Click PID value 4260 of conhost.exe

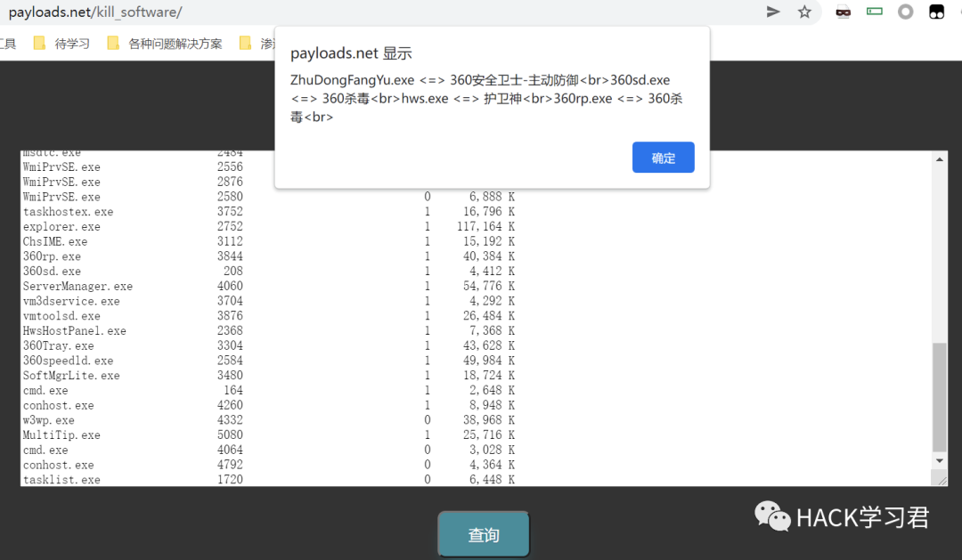230,405
